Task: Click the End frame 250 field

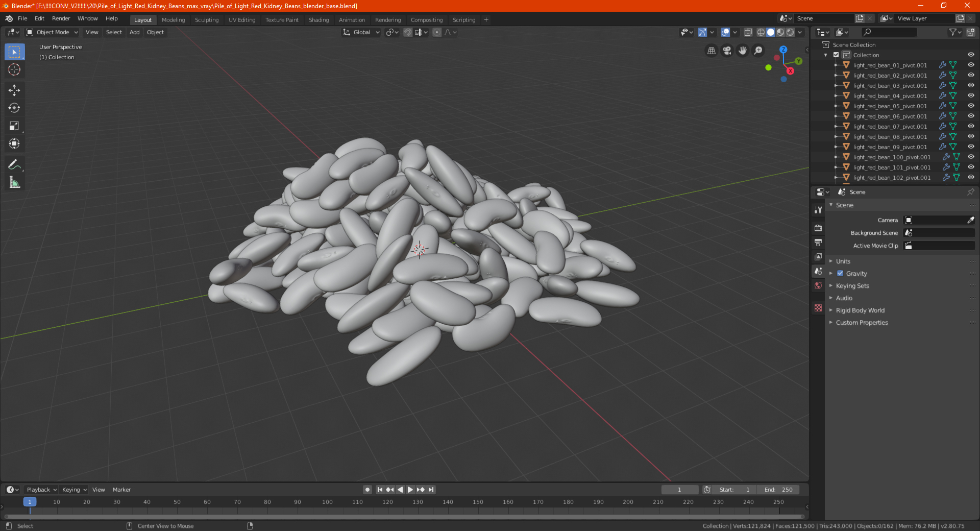Action: [x=778, y=490]
